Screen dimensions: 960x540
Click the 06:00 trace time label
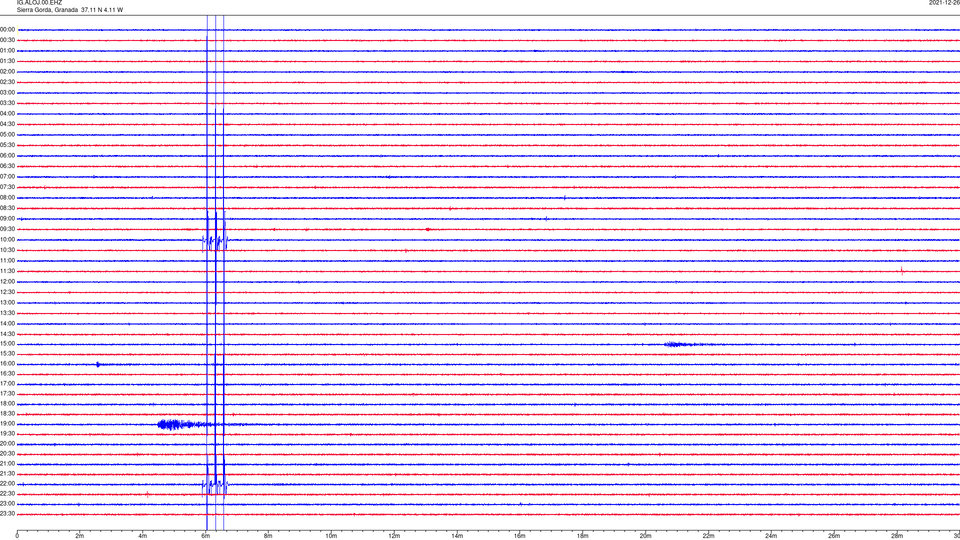click(7, 156)
